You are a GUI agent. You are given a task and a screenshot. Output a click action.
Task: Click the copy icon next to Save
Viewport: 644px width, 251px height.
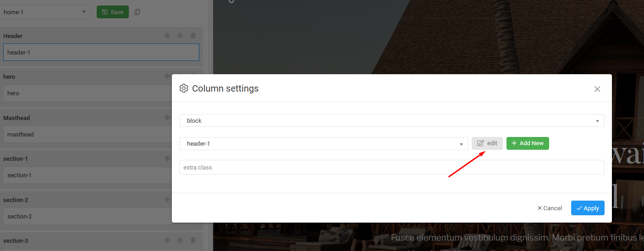point(138,12)
